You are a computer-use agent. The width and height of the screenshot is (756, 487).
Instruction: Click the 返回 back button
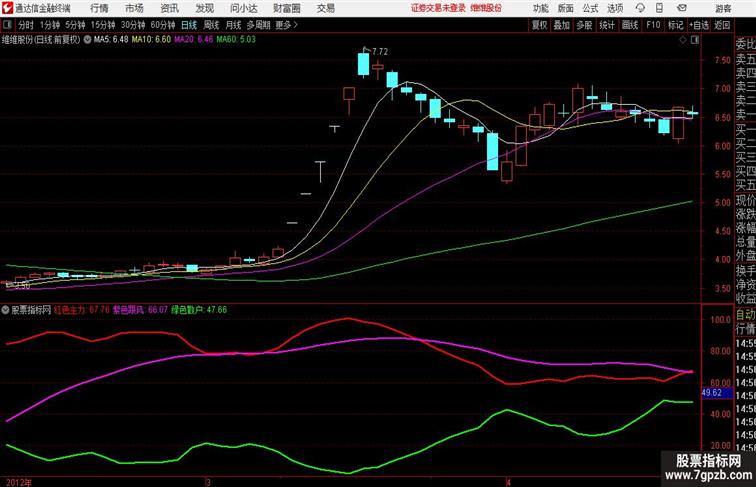coord(722,25)
